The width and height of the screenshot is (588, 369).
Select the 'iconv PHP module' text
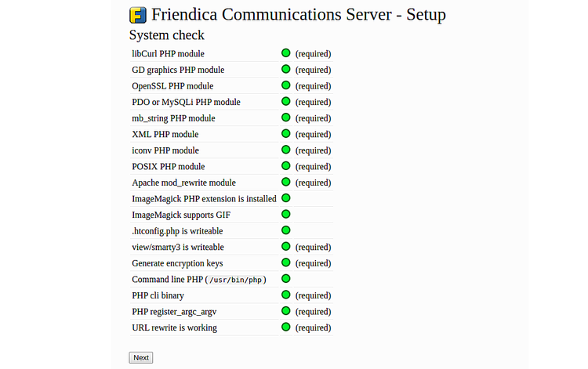click(x=165, y=150)
